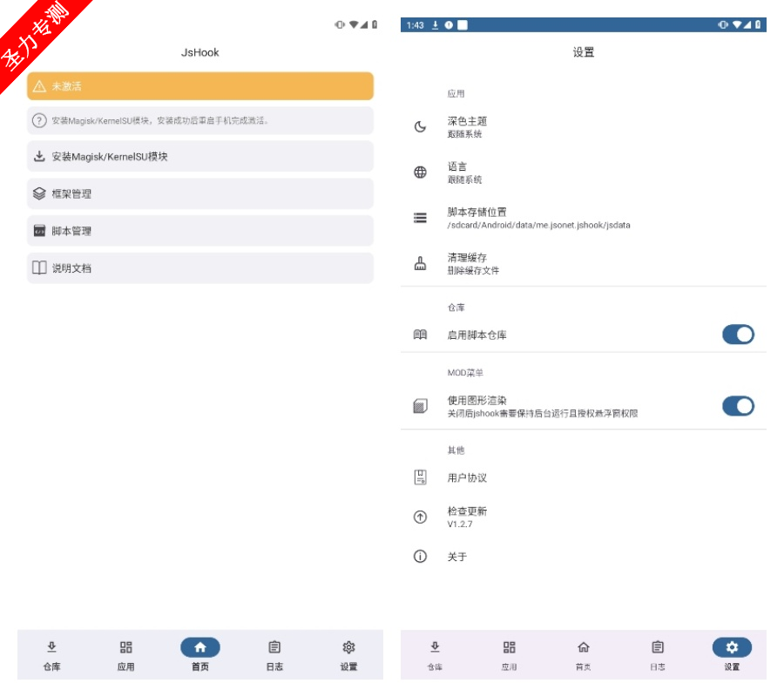Open the 用户协议 user agreement
Viewport: 784px width, 697px height.
[583, 477]
